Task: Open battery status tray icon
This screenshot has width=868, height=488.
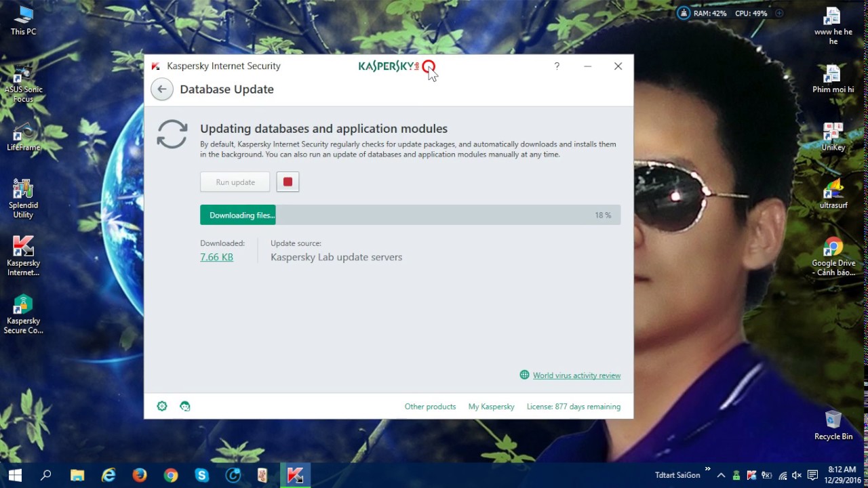Action: click(x=767, y=475)
